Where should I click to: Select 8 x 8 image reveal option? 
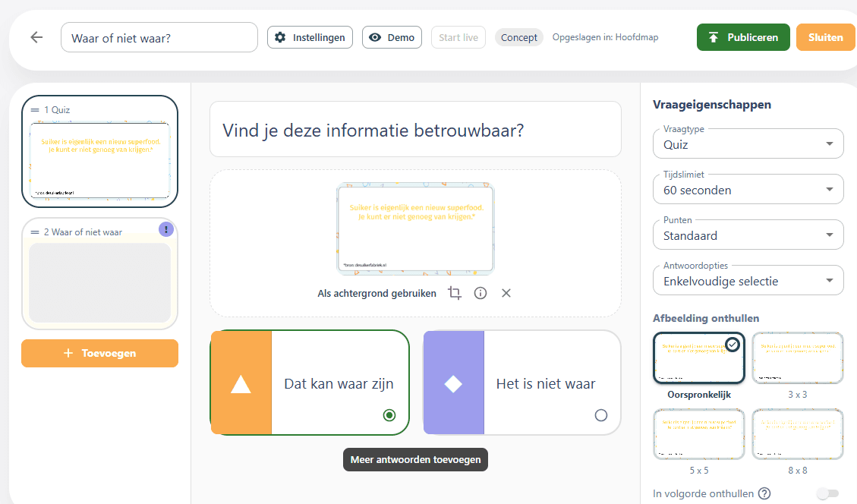pyautogui.click(x=798, y=434)
